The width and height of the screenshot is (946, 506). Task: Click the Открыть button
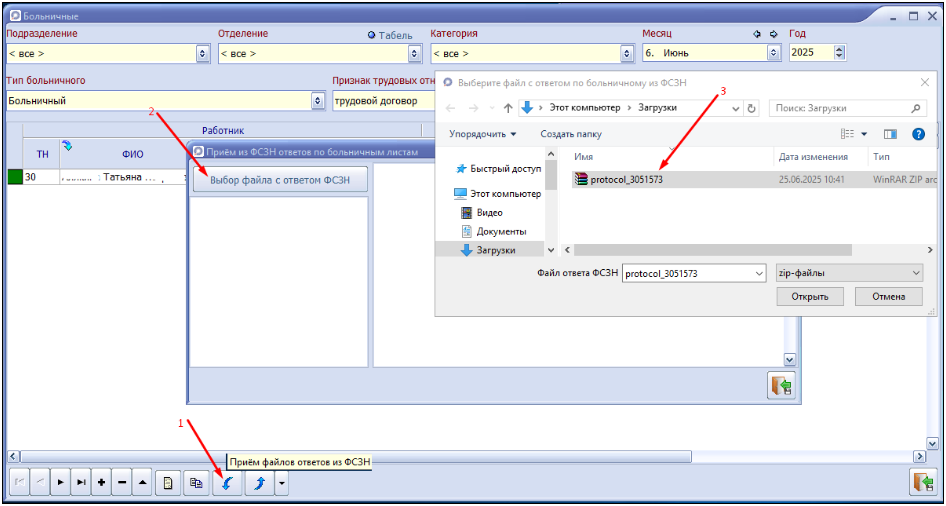coord(809,297)
